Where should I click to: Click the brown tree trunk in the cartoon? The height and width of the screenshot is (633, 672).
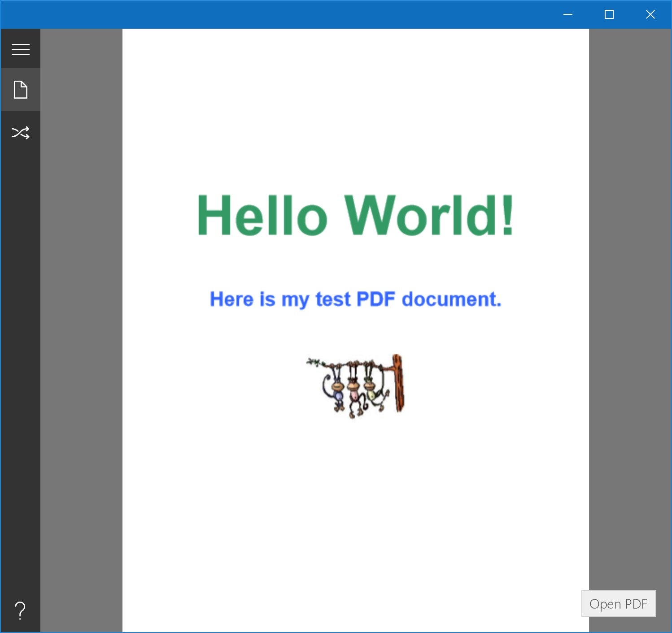click(x=398, y=383)
